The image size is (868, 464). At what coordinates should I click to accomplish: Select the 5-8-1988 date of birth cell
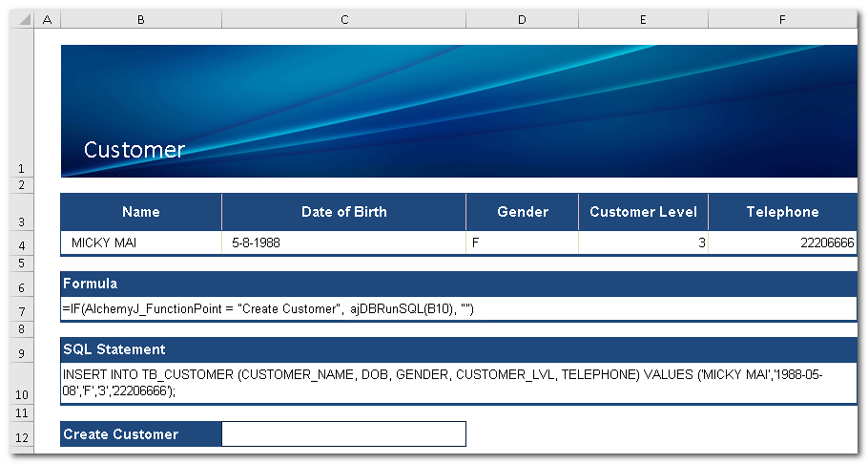[343, 243]
